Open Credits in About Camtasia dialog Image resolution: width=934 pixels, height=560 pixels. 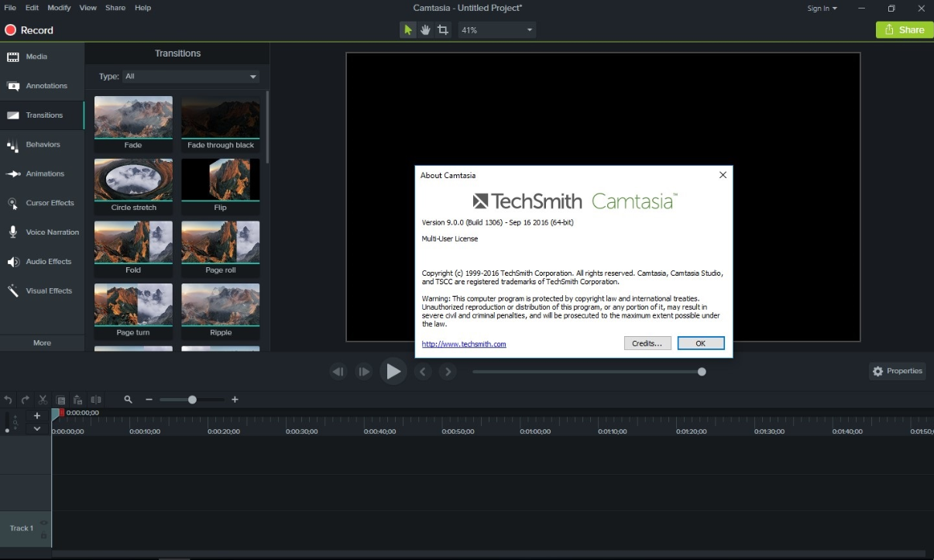point(647,343)
